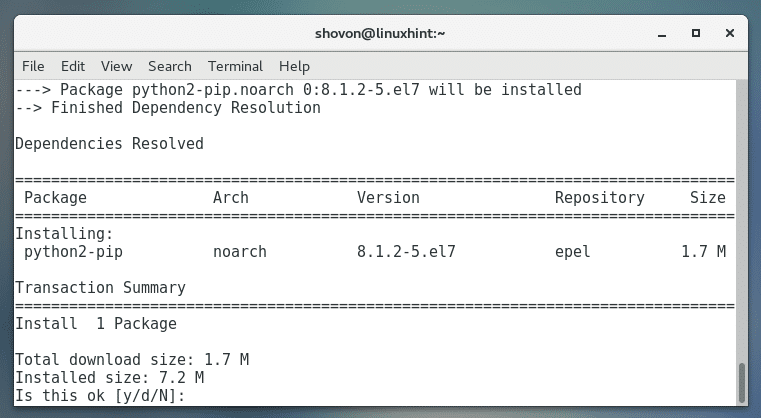Open the View menu
Screen dimensions: 761x418
116,66
